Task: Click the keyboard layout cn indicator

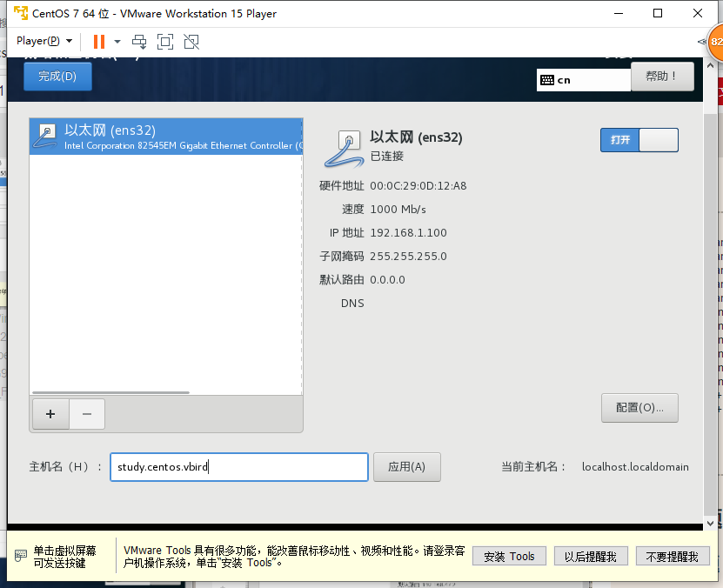Action: pyautogui.click(x=581, y=78)
